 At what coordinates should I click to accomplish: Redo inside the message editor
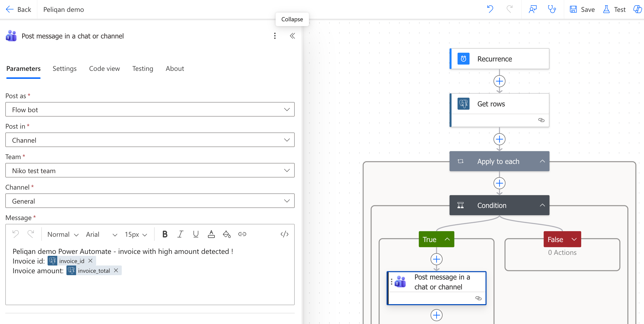[x=31, y=234]
